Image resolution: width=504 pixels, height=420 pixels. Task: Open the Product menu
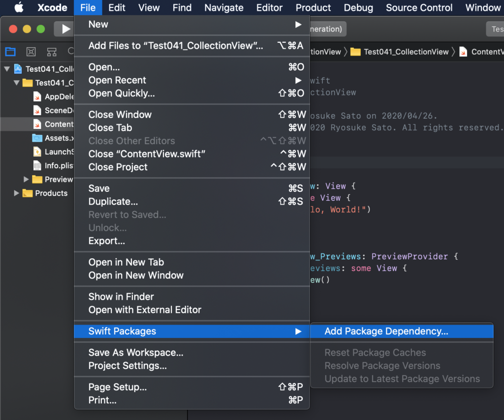(313, 7)
